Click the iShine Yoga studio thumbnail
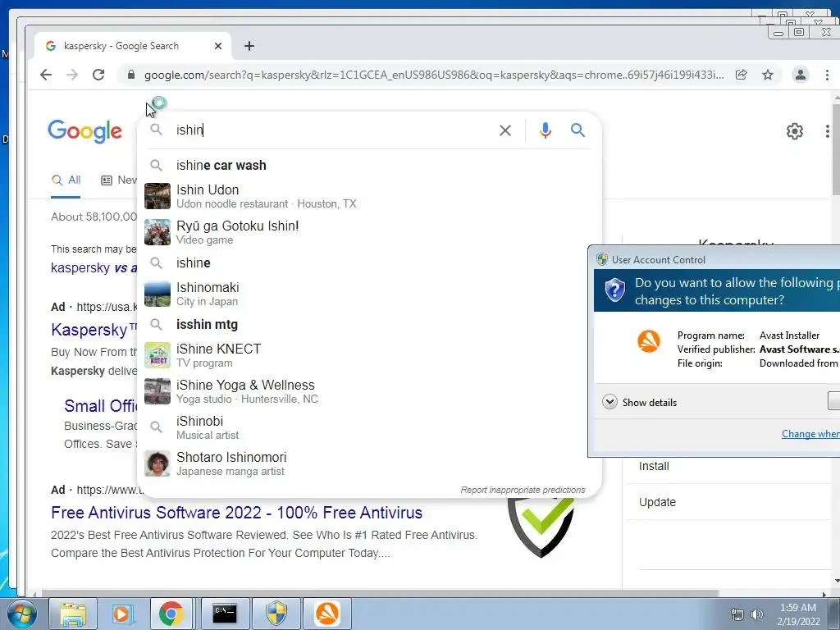The height and width of the screenshot is (630, 840). 157,391
